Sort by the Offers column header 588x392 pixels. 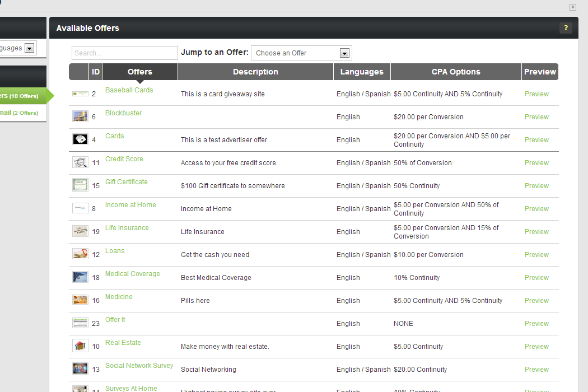[x=139, y=72]
